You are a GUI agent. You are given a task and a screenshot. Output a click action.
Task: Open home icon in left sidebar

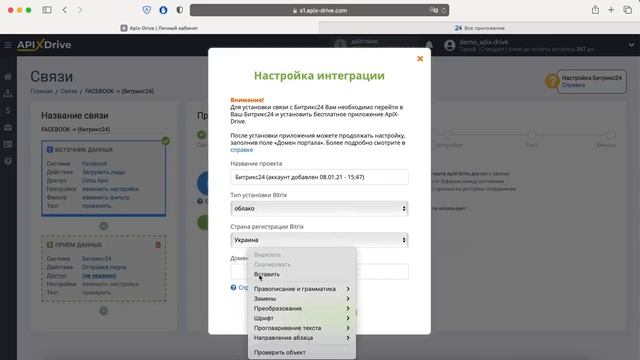point(8,76)
